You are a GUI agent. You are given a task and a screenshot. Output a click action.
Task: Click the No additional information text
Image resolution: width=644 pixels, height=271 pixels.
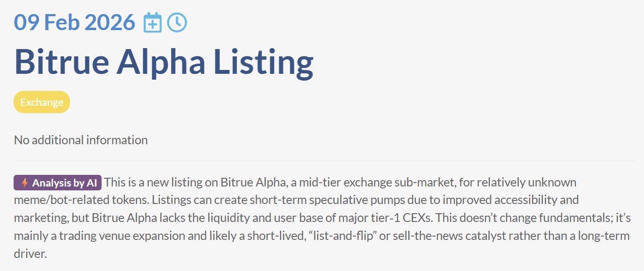pyautogui.click(x=81, y=140)
